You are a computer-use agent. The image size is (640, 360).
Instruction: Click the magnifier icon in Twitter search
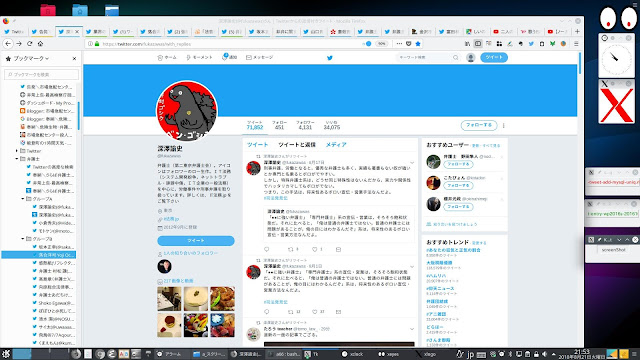click(456, 58)
